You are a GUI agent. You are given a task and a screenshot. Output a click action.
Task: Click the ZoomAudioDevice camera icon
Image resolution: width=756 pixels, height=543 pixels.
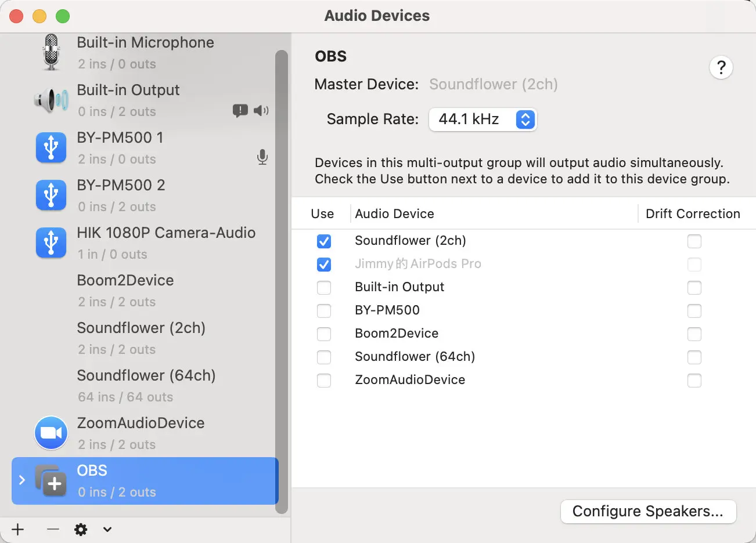coord(51,433)
